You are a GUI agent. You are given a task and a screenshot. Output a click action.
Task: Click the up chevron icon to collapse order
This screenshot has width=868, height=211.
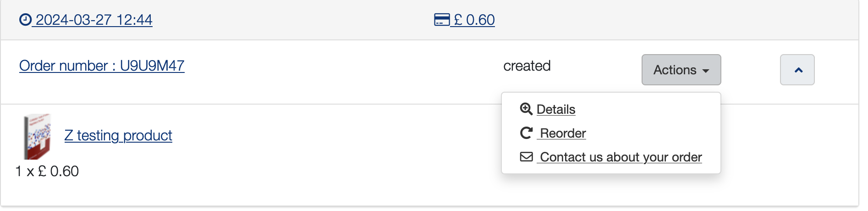[797, 70]
